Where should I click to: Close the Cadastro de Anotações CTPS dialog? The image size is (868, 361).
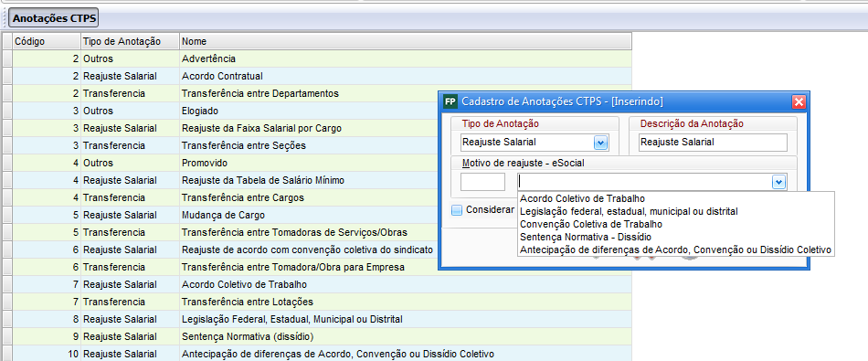[799, 101]
